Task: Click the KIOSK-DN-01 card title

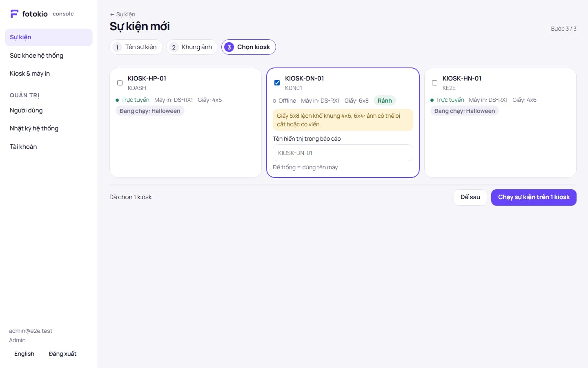Action: tap(305, 79)
